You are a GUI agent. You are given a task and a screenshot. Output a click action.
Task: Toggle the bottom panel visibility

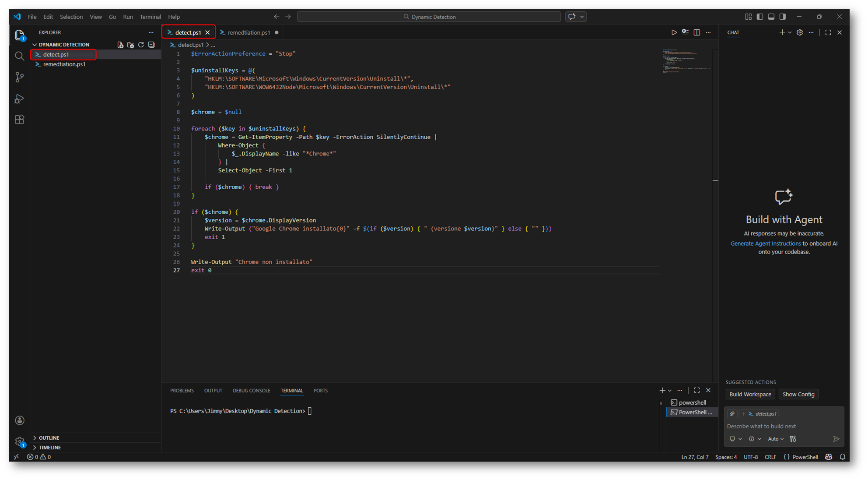click(x=771, y=17)
